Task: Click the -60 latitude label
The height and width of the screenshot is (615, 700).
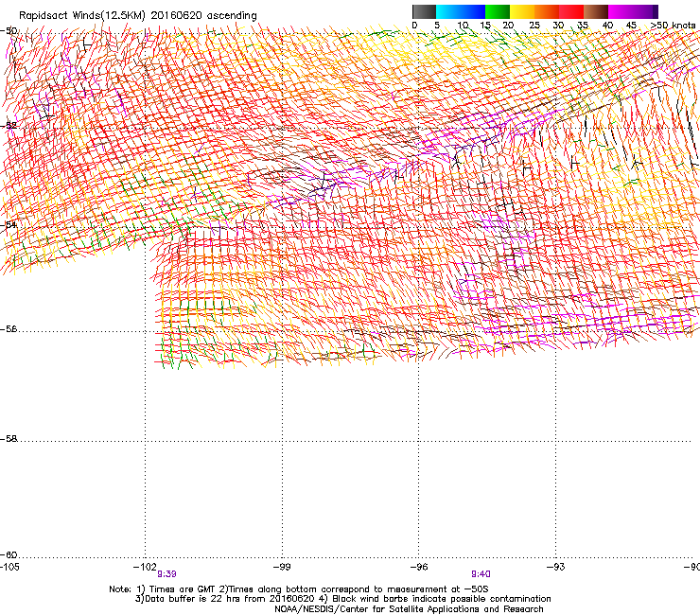Action: (x=9, y=554)
